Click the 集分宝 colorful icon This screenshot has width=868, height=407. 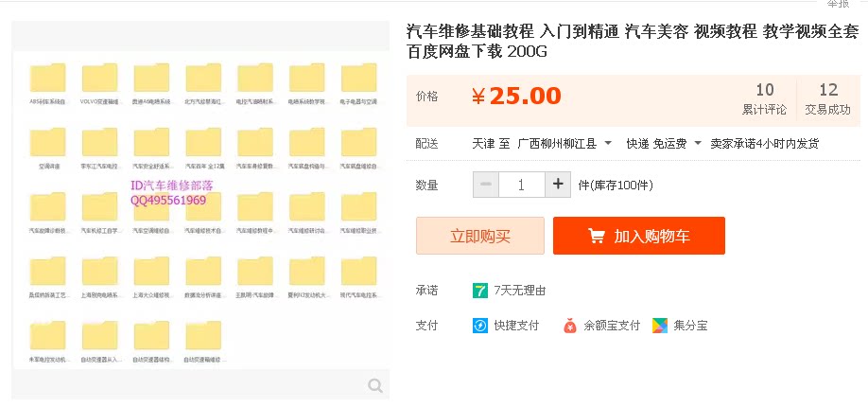pos(658,326)
